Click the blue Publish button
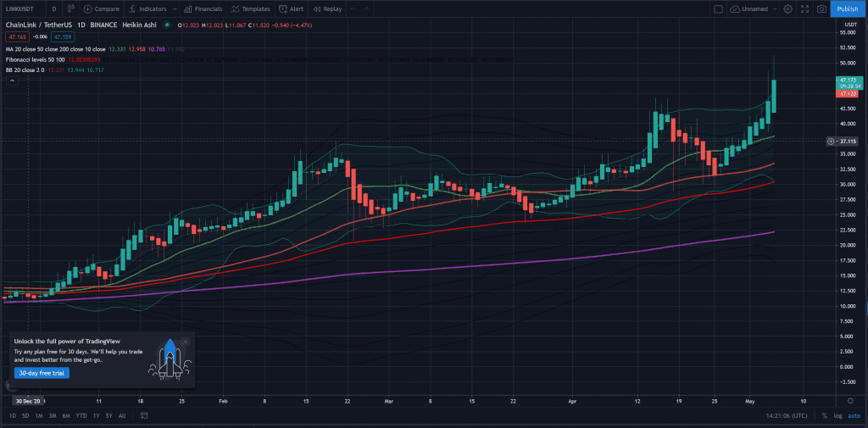 (x=848, y=8)
